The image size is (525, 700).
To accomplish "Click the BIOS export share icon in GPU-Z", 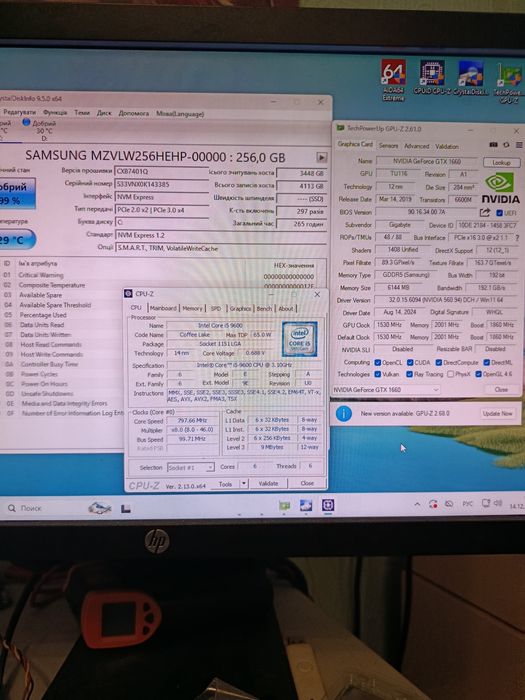I will point(485,212).
